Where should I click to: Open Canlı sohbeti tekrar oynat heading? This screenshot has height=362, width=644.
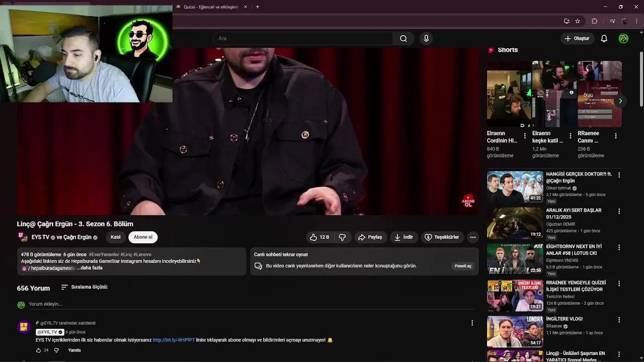[x=281, y=254]
